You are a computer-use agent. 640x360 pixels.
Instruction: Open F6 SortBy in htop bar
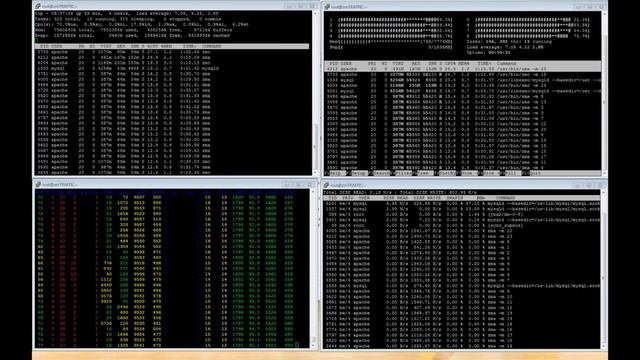pos(446,173)
